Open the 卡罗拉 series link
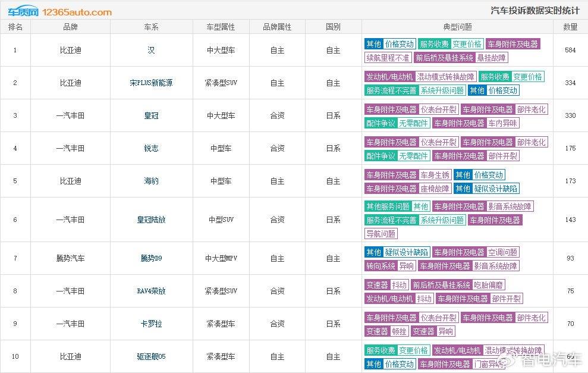Screen dimensions: 588x373 coord(151,324)
